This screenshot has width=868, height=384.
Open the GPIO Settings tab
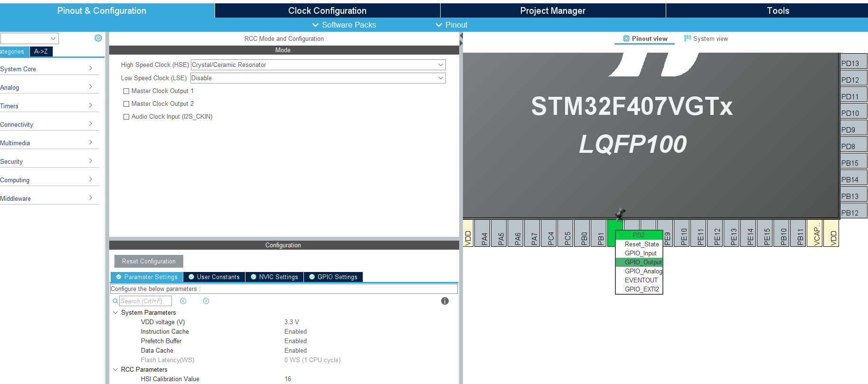[333, 277]
